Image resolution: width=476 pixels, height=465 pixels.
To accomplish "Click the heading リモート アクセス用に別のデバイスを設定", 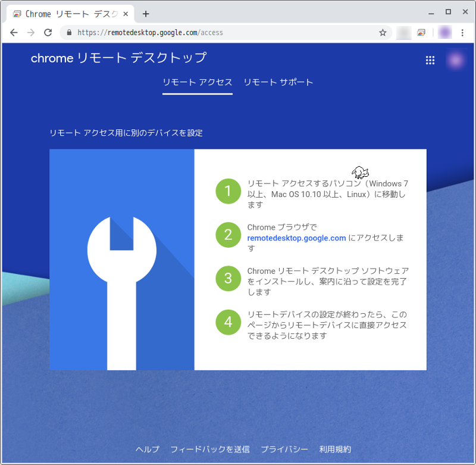I will click(126, 133).
